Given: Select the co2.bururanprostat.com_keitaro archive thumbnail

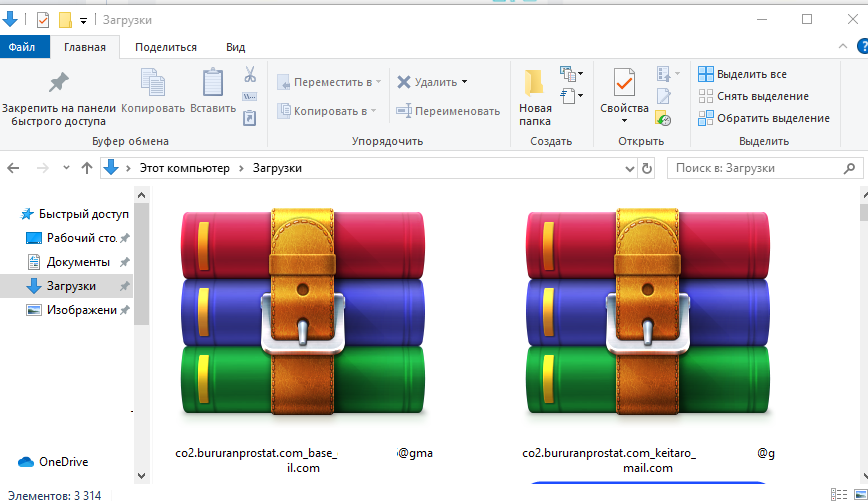Looking at the screenshot, I should [x=648, y=312].
